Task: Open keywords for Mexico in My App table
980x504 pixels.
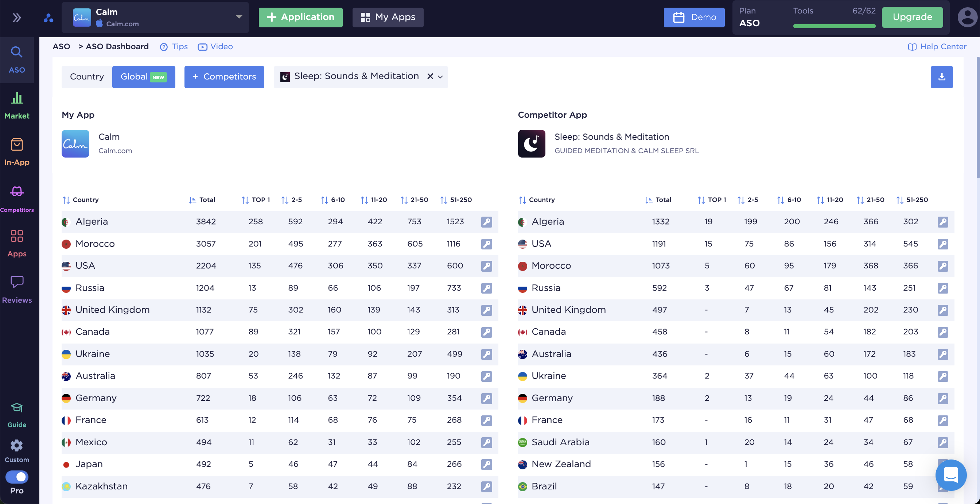Action: pos(487,443)
